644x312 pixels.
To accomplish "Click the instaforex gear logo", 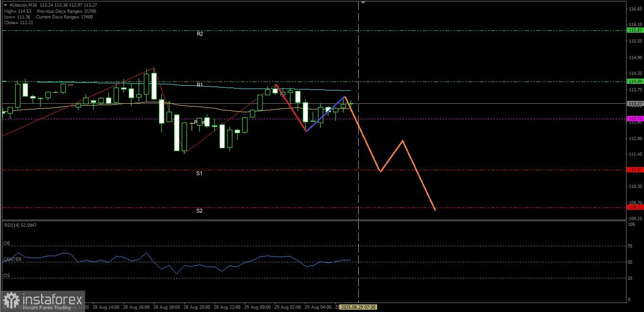I will (x=11, y=300).
